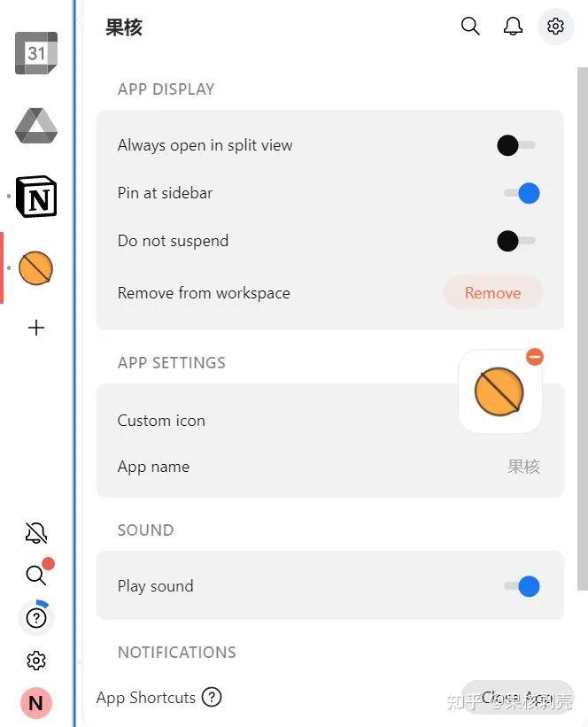Viewport: 588px width, 727px height.
Task: Open App Shortcuts help question icon
Action: point(212,697)
